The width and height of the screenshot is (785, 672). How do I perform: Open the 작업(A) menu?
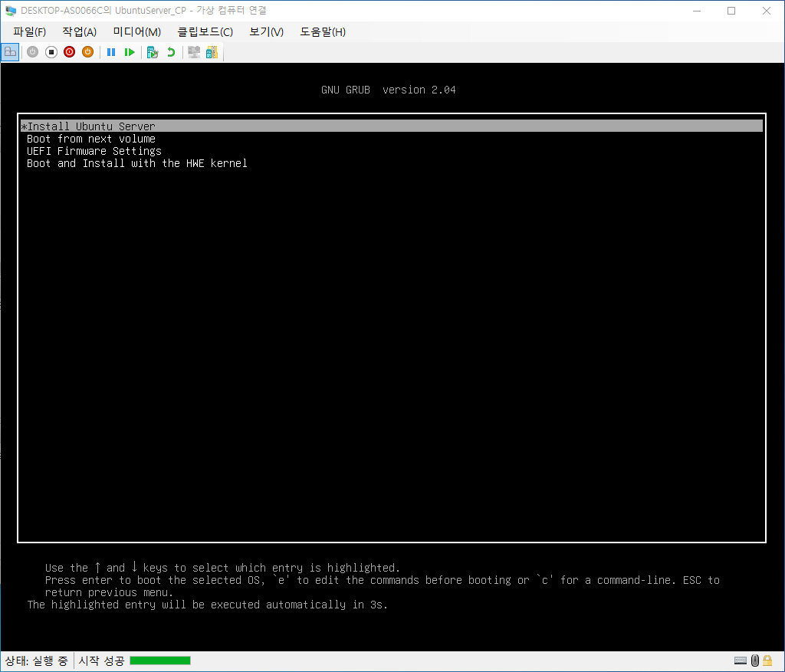(79, 32)
